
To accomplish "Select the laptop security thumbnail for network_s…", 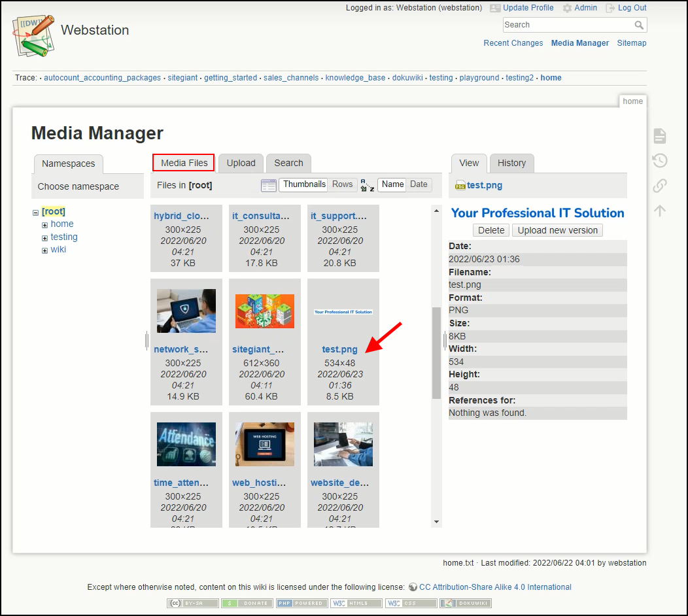I will pyautogui.click(x=186, y=311).
